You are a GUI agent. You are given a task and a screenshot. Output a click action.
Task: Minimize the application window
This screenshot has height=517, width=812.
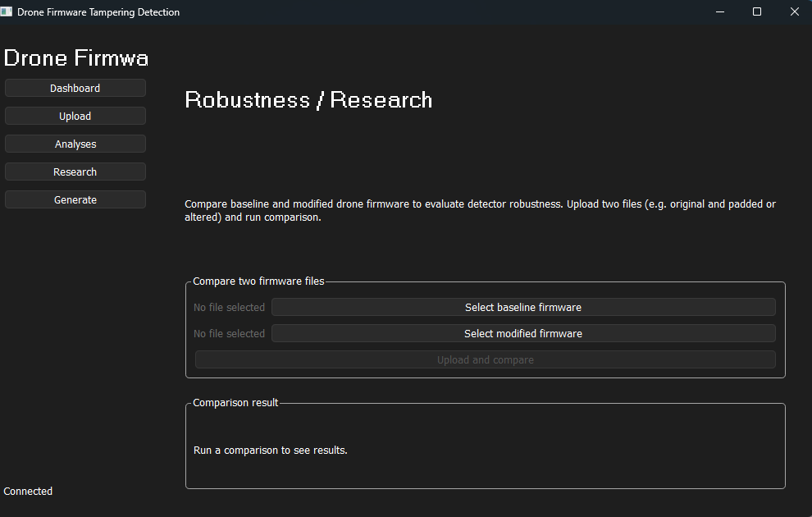point(719,11)
